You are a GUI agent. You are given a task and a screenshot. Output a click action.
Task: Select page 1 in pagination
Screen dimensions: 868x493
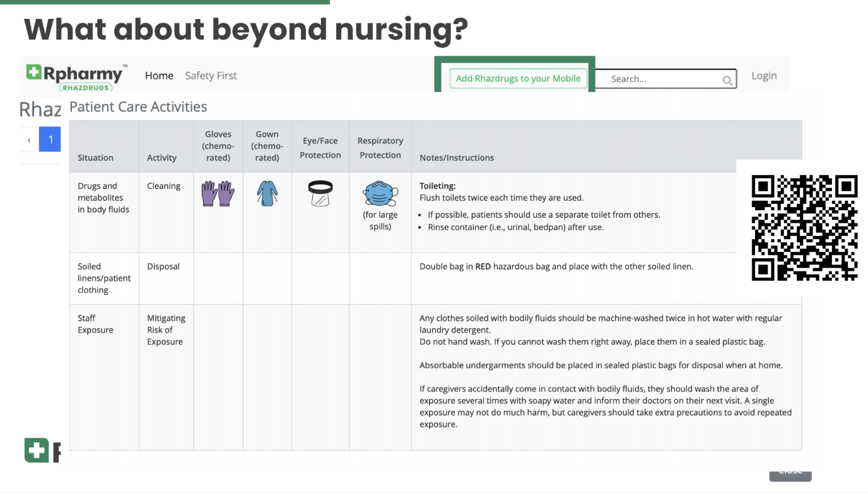(50, 140)
